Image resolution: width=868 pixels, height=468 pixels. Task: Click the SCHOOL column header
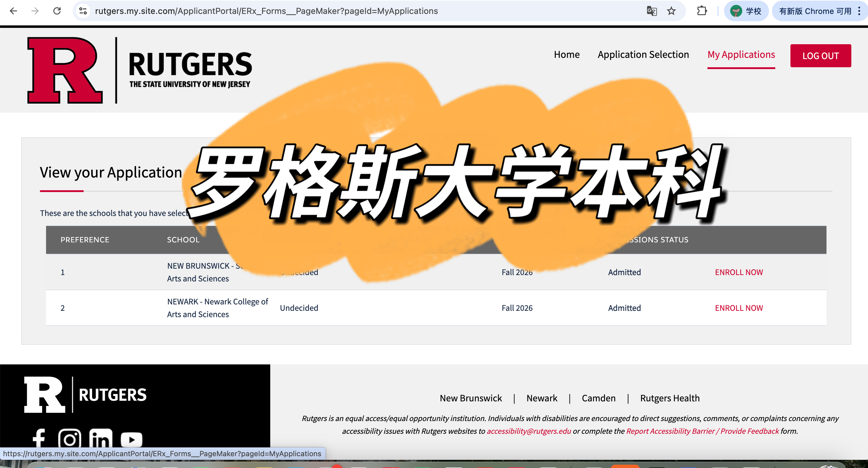[x=183, y=240]
